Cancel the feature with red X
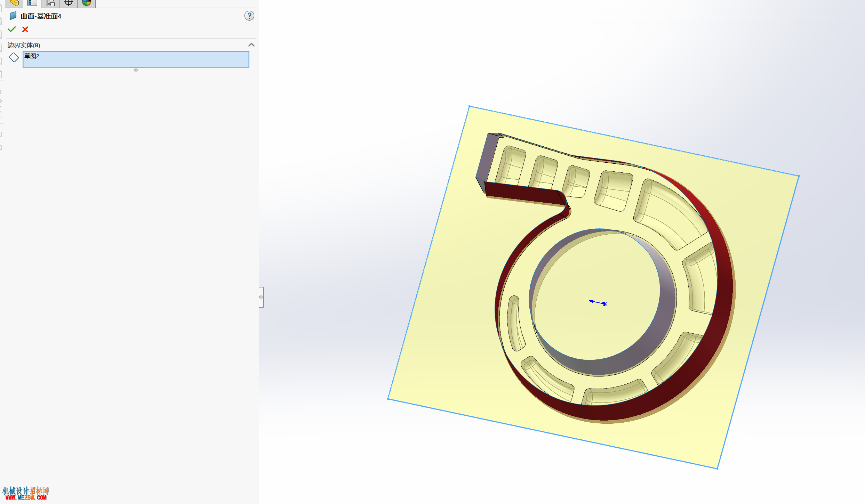Image resolution: width=865 pixels, height=504 pixels. coord(25,30)
